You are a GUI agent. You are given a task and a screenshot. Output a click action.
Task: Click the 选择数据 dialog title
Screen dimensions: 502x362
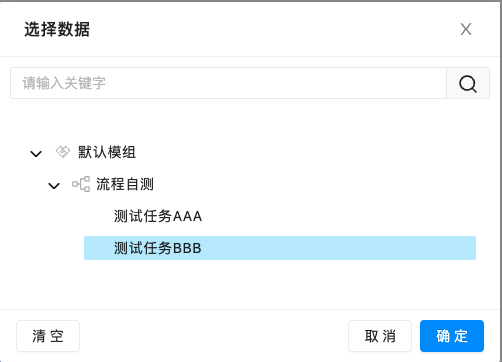pos(57,29)
